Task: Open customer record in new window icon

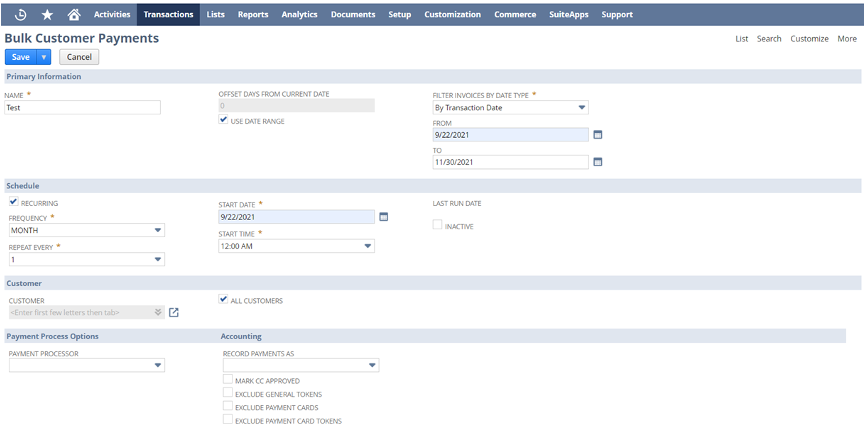Action: click(x=174, y=313)
